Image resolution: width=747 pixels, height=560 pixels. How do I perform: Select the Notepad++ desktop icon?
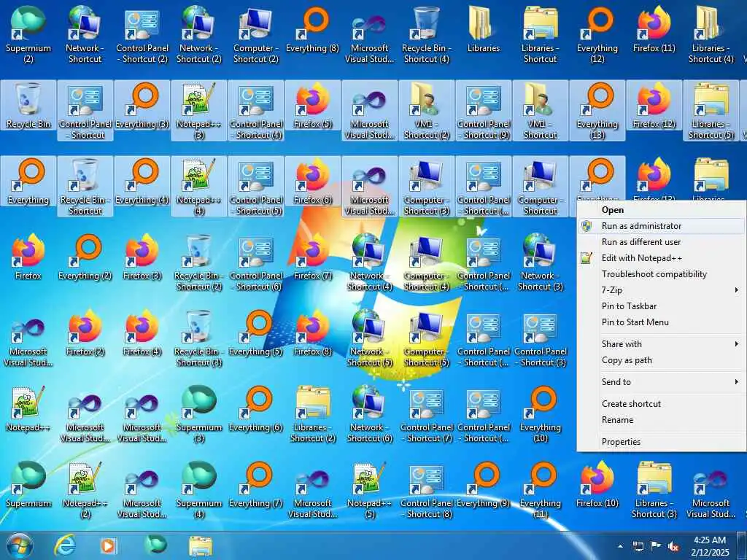28,410
